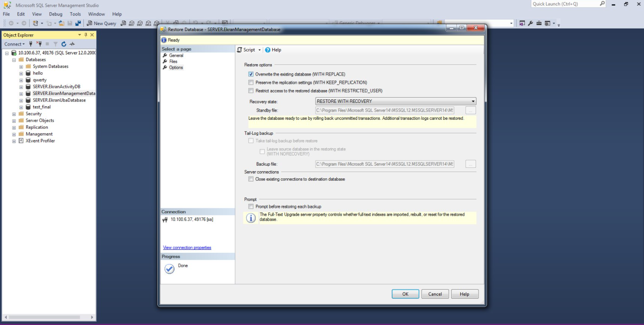
Task: Click the Refresh icon in Object Explorer
Action: click(x=64, y=44)
